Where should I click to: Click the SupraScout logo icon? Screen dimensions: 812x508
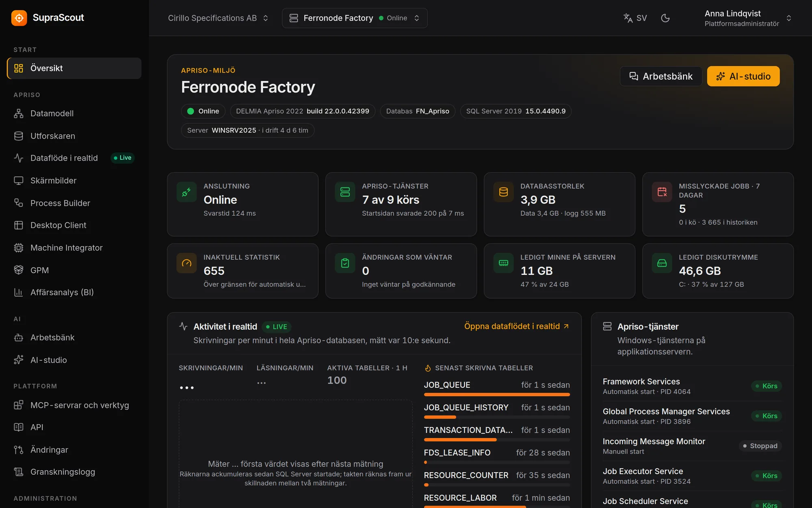coord(19,18)
